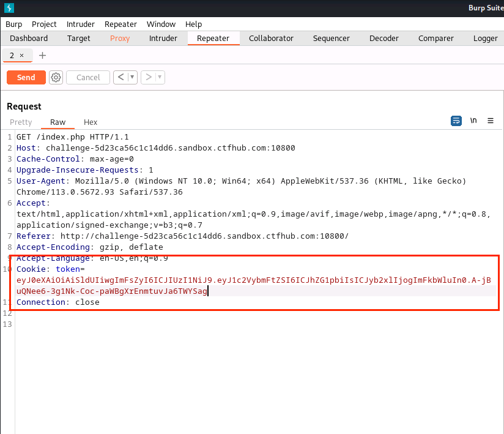Click the Host header line
The height and width of the screenshot is (434, 504).
pos(156,148)
